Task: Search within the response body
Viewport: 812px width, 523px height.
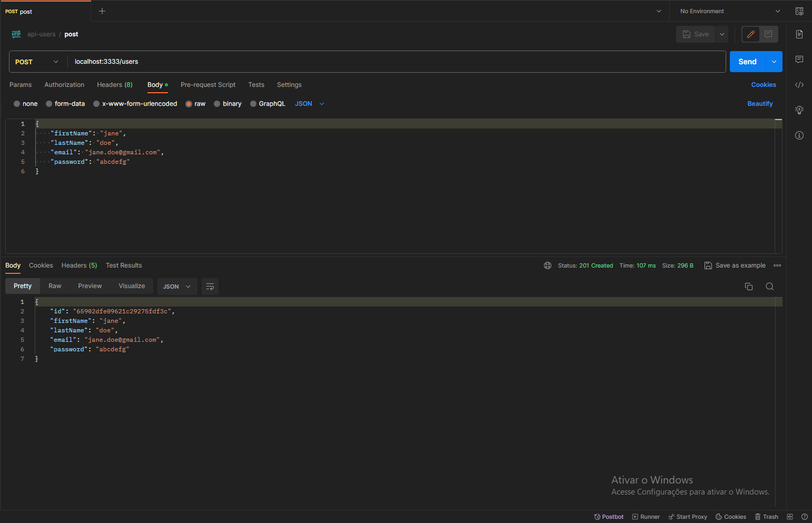Action: [x=770, y=287]
